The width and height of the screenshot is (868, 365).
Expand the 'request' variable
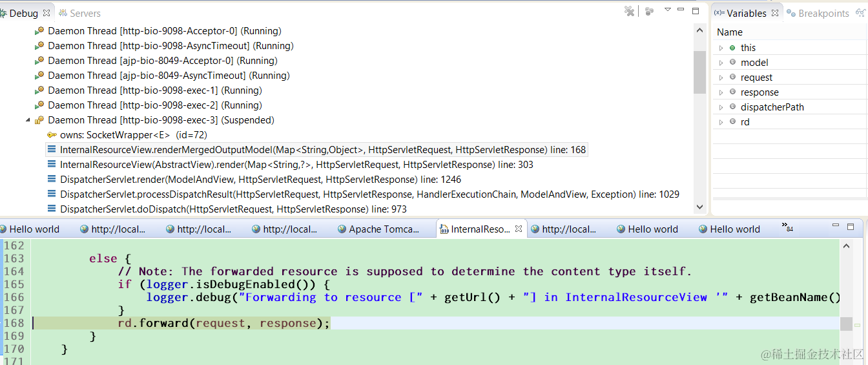pyautogui.click(x=721, y=78)
